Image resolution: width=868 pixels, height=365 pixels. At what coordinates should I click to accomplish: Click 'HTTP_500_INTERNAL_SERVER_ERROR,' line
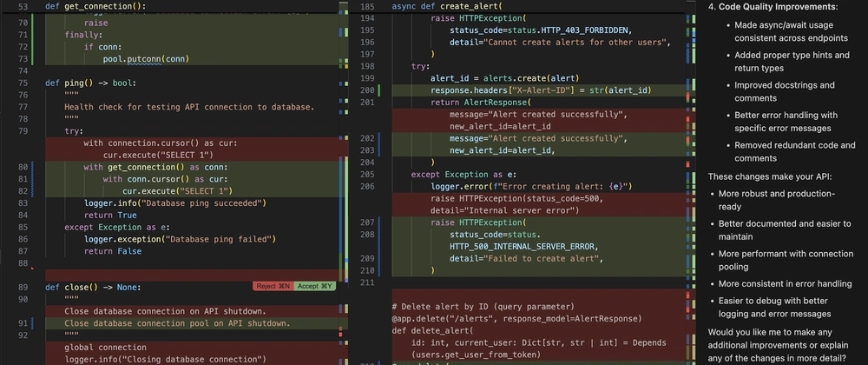pos(523,247)
